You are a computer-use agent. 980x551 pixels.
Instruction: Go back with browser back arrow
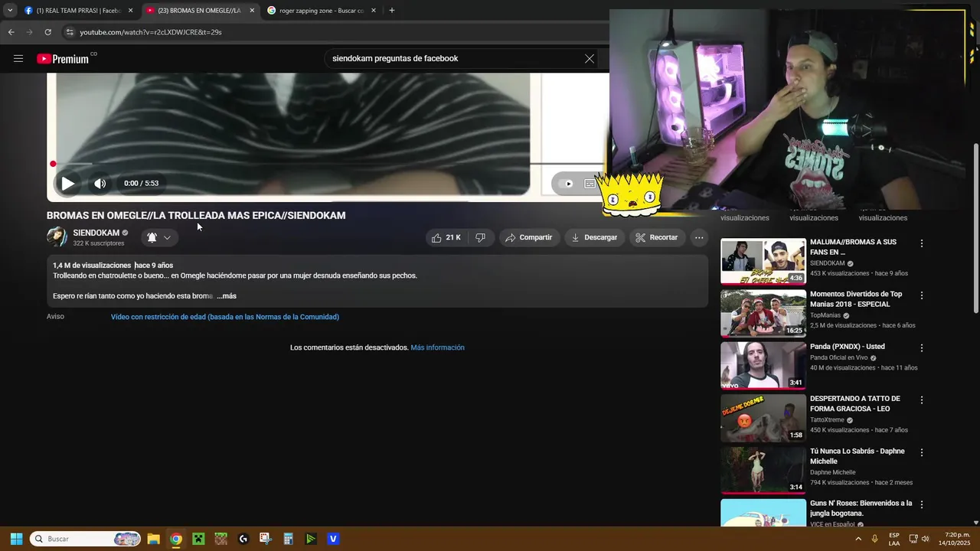(11, 32)
